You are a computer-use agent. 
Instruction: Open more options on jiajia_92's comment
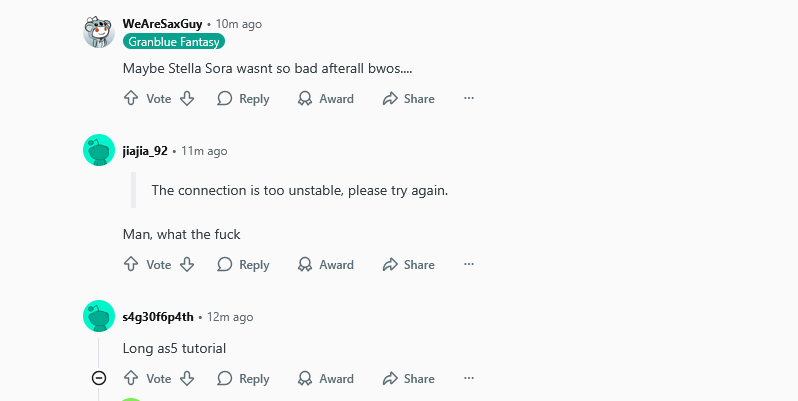tap(469, 264)
